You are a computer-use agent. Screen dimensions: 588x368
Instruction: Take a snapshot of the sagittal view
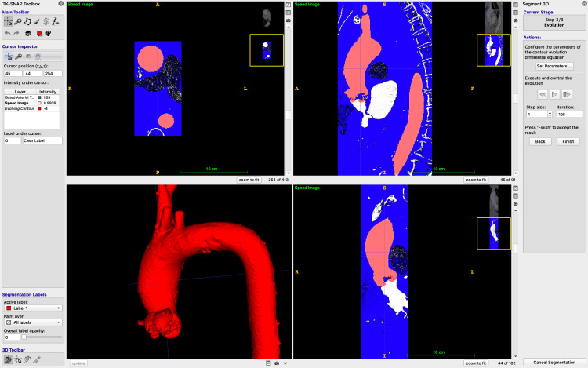[x=516, y=20]
